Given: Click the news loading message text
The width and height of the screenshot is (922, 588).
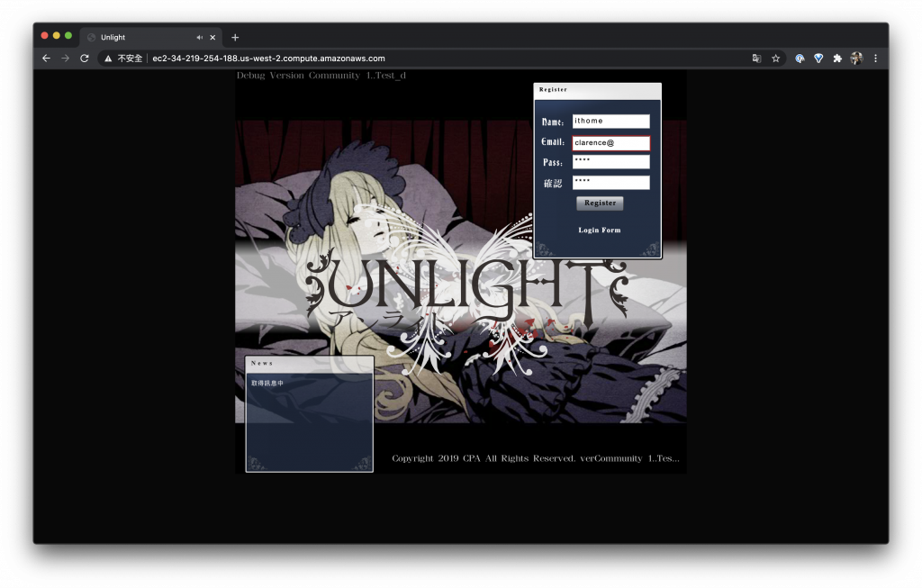Looking at the screenshot, I should [x=267, y=383].
